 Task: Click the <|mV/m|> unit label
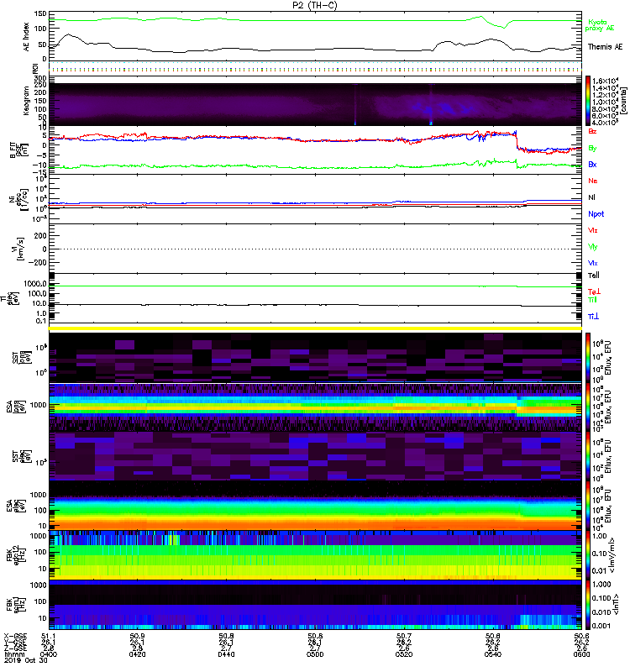tap(613, 554)
